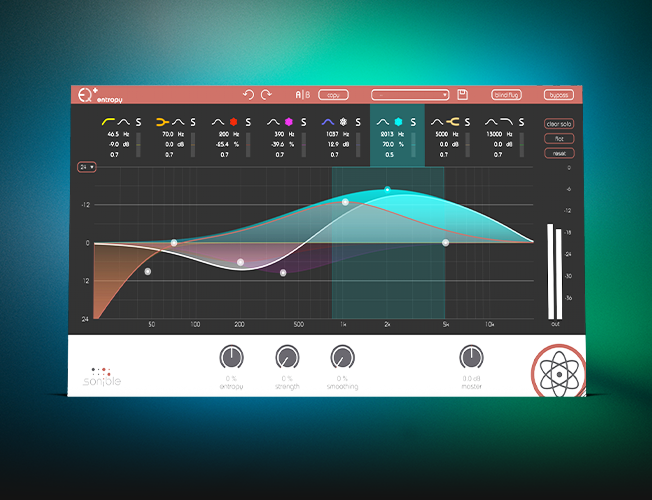This screenshot has width=652, height=500.
Task: Select bell filter icon on 2013 Hz band
Action: point(383,122)
